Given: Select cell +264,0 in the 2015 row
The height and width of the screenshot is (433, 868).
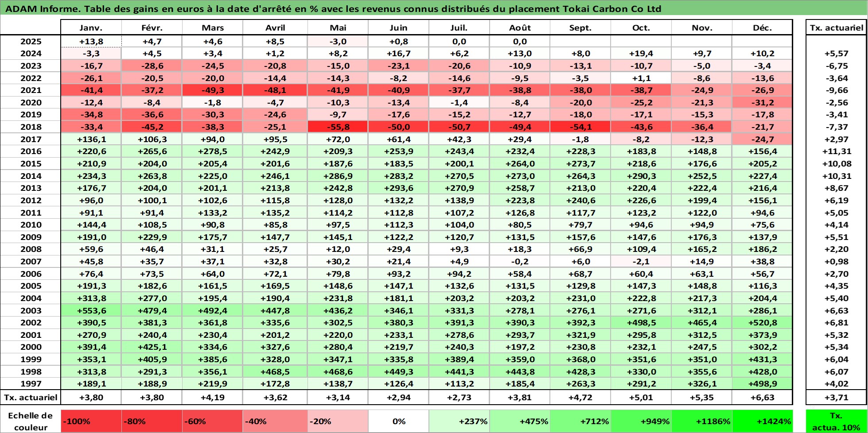Looking at the screenshot, I should (x=520, y=163).
